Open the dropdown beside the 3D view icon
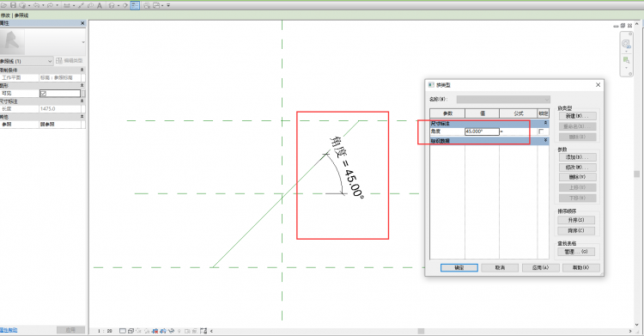This screenshot has width=644, height=336. [x=118, y=5]
